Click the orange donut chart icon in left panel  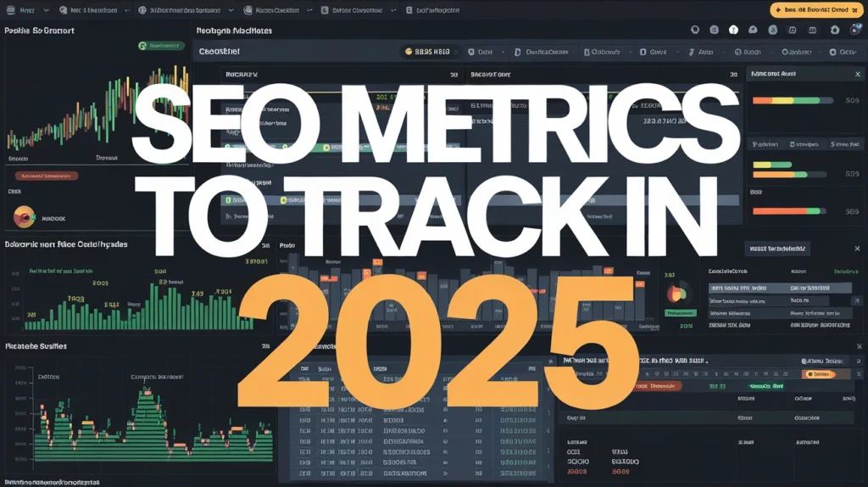click(x=24, y=216)
